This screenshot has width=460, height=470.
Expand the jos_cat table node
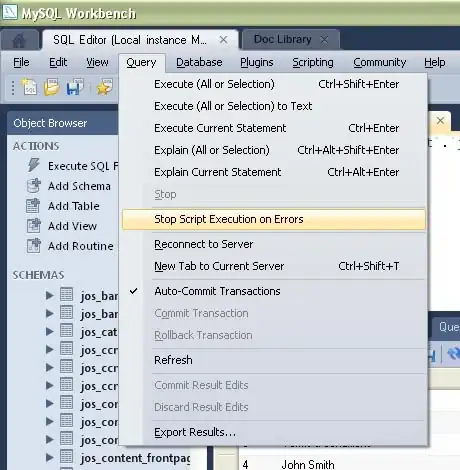pyautogui.click(x=50, y=331)
